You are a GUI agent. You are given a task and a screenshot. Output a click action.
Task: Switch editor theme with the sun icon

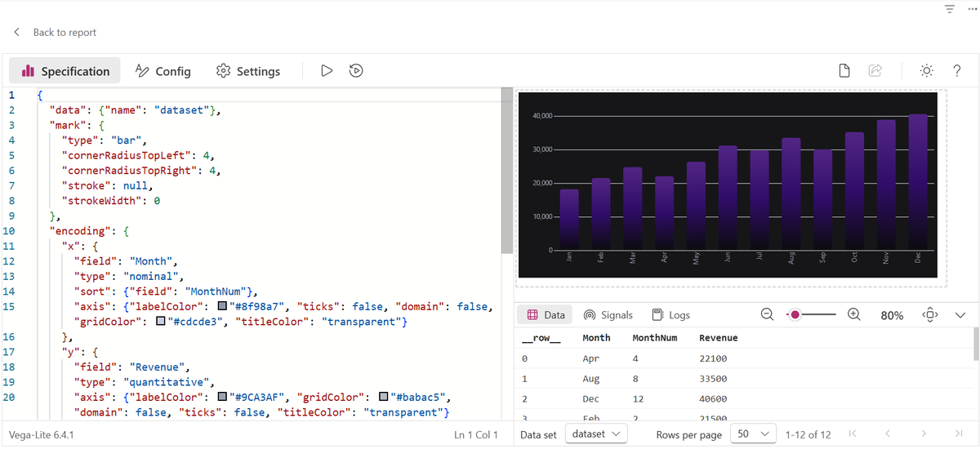coord(927,71)
